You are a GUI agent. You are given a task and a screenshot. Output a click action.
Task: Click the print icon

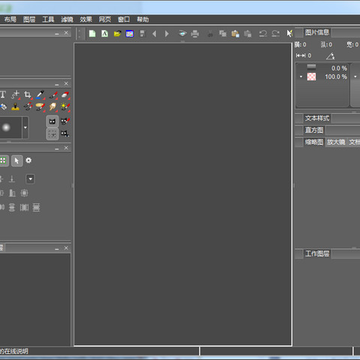pyautogui.click(x=195, y=33)
